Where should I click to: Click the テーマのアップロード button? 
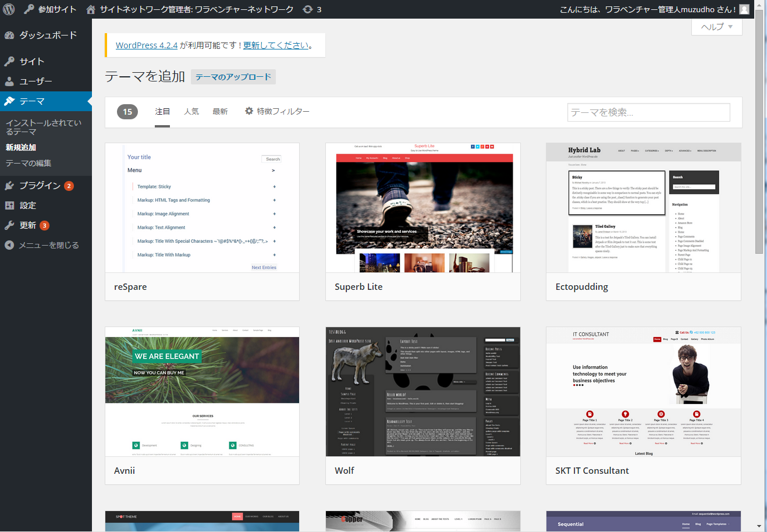[x=233, y=77]
